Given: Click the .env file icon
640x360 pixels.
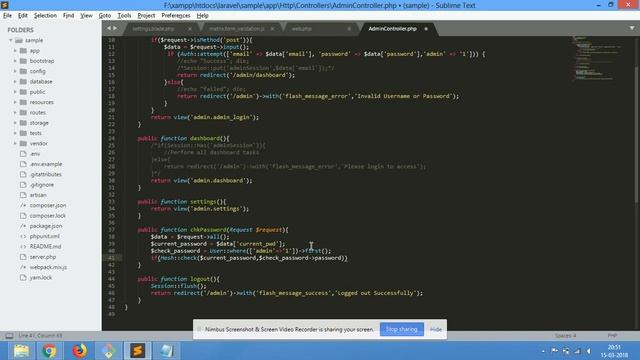Looking at the screenshot, I should tap(23, 154).
